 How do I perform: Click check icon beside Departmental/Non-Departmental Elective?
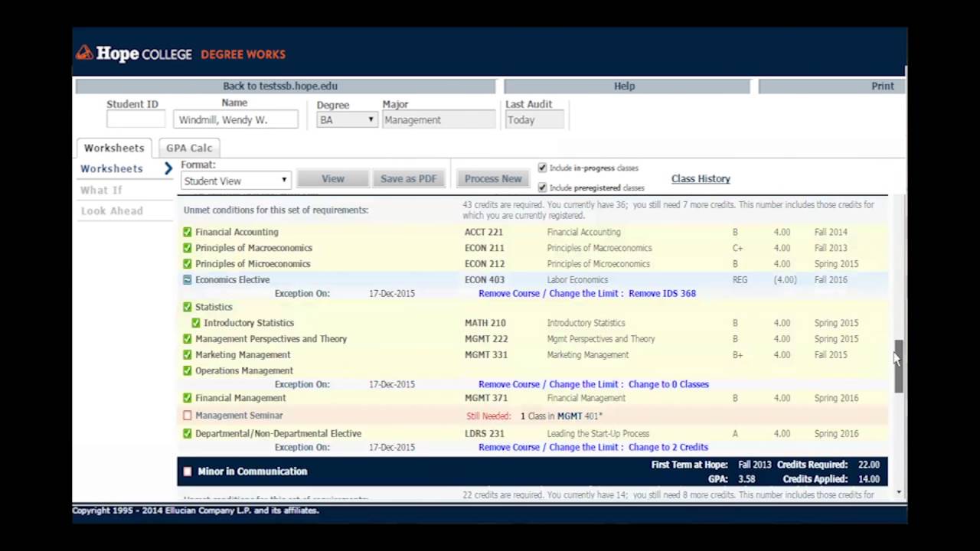(188, 434)
